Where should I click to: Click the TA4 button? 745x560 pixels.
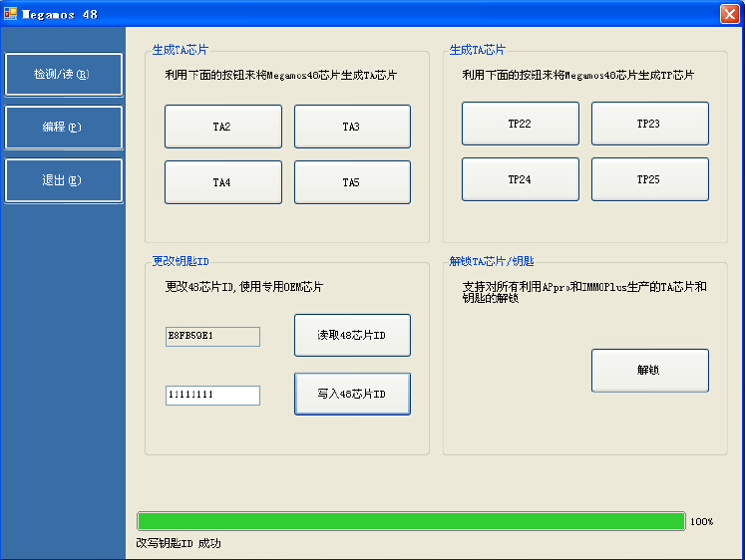click(x=223, y=182)
